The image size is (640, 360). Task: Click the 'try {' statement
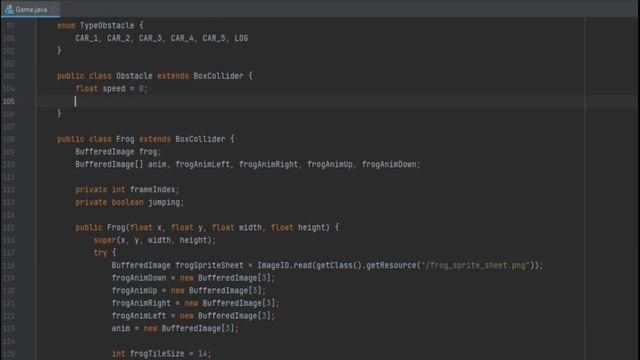[x=104, y=253]
